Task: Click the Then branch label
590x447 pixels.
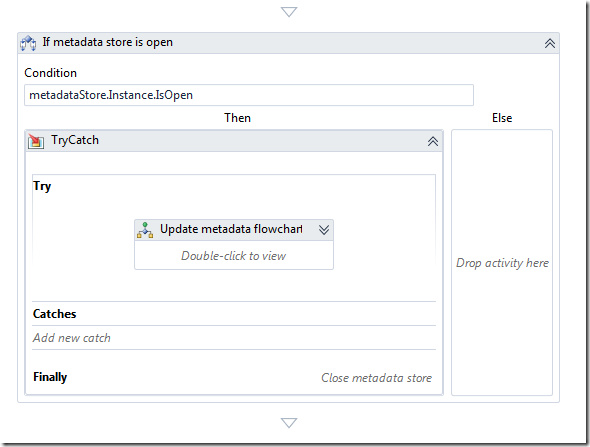Action: [237, 118]
